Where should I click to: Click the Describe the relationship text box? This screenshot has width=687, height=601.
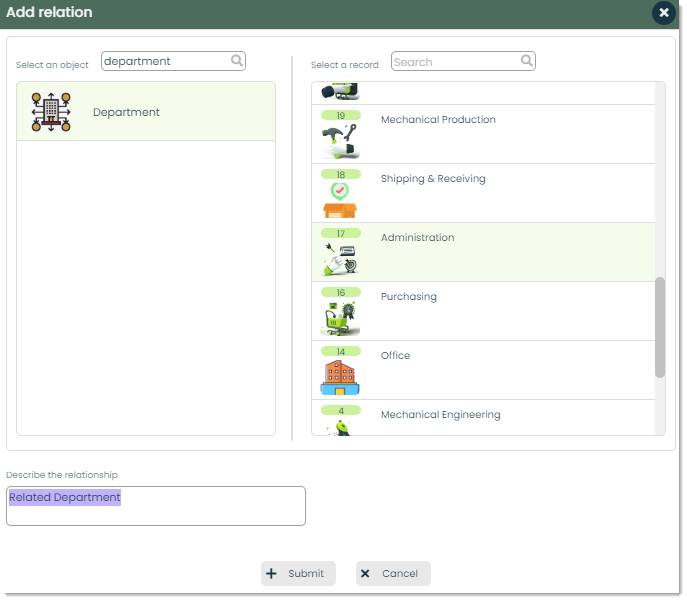pyautogui.click(x=156, y=506)
